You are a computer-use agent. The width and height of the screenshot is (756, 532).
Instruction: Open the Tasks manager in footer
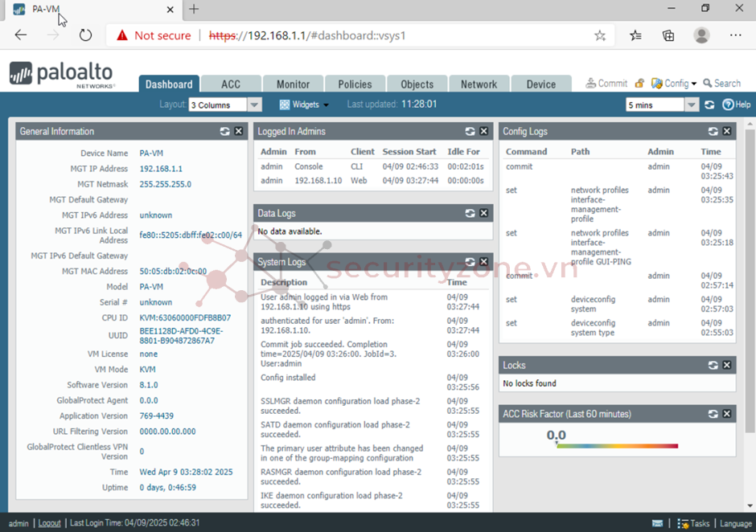693,523
